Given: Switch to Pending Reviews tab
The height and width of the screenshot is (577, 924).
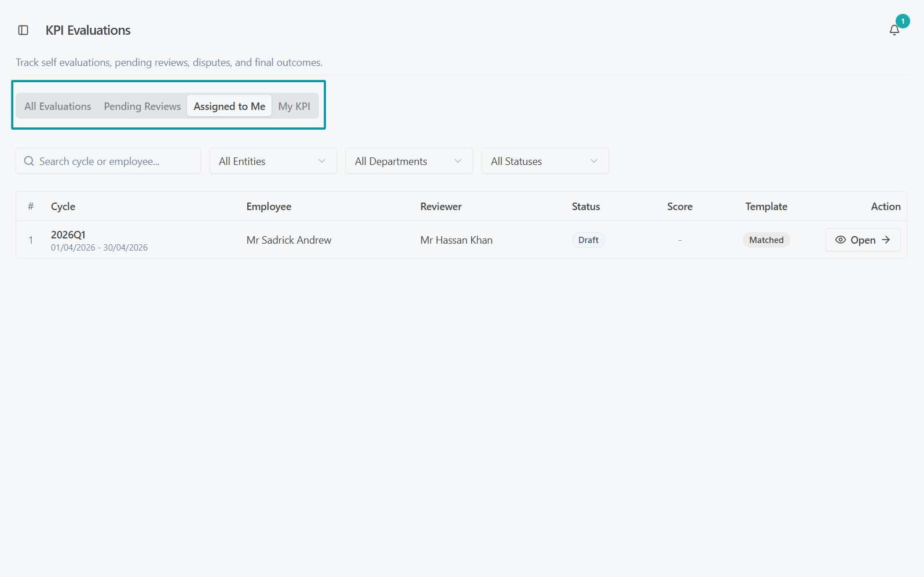Looking at the screenshot, I should [x=142, y=106].
